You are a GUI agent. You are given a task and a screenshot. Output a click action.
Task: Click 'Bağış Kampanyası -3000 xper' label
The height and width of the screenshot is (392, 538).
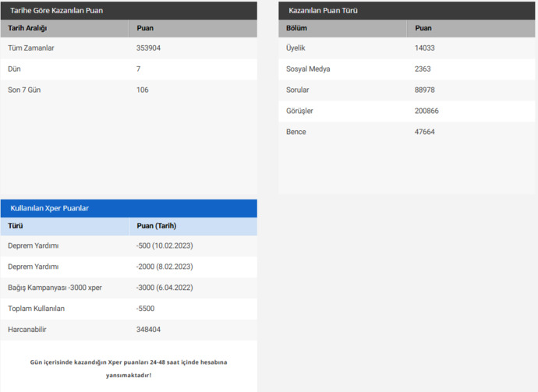(x=55, y=288)
